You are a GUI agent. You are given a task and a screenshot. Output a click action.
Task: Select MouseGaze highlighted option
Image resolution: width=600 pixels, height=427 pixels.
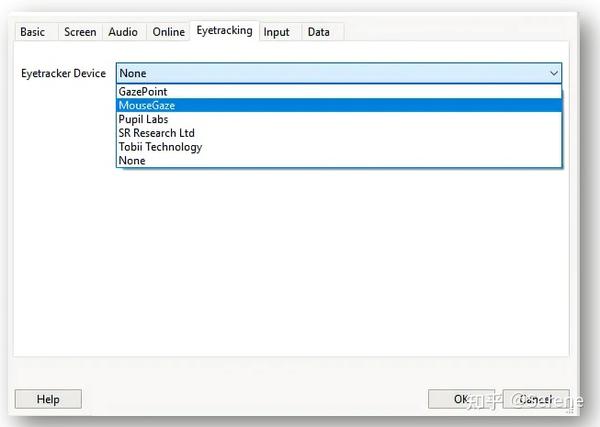click(339, 105)
